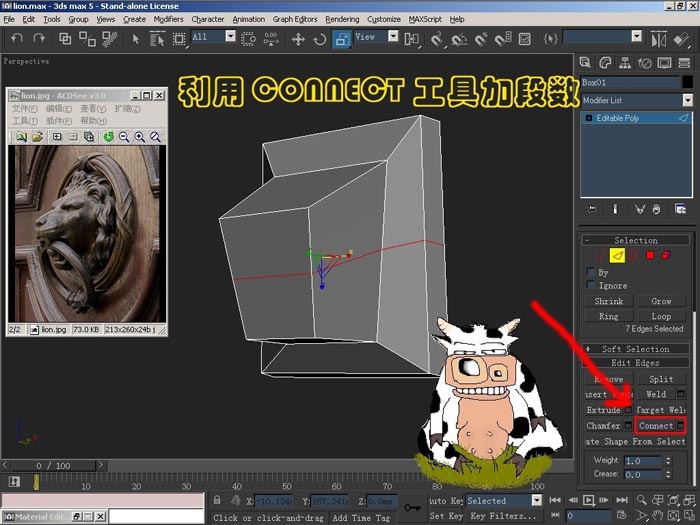700x525 pixels.
Task: Open the Utilities command panel tab
Action: click(x=684, y=63)
